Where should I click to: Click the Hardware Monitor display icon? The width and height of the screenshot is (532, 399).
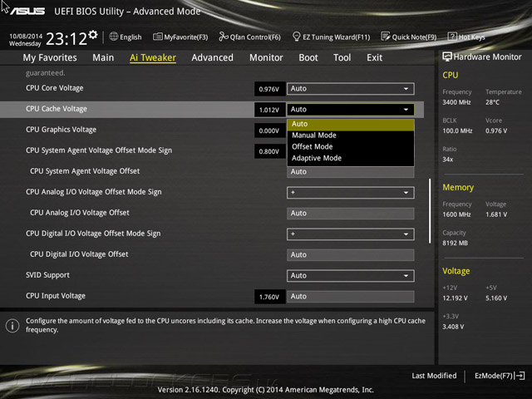447,57
